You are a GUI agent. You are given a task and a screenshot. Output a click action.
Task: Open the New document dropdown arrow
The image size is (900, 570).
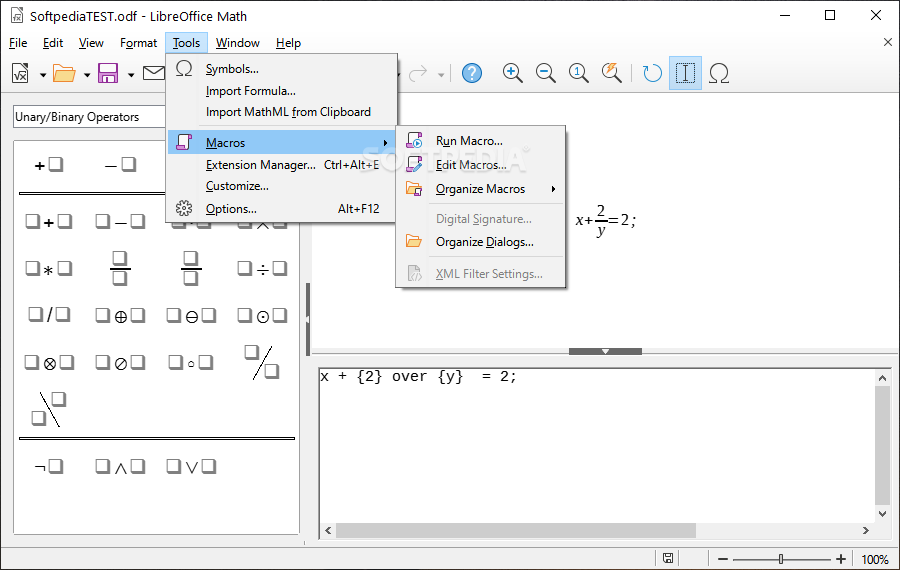click(43, 75)
